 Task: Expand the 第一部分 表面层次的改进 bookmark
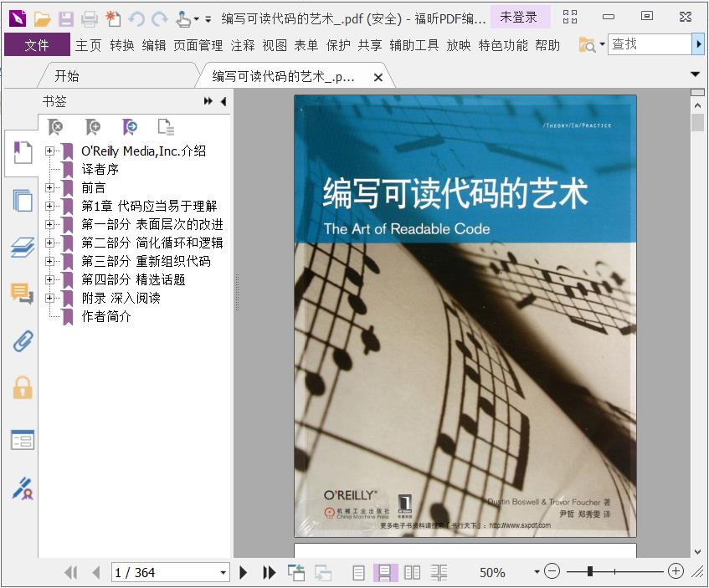(50, 224)
